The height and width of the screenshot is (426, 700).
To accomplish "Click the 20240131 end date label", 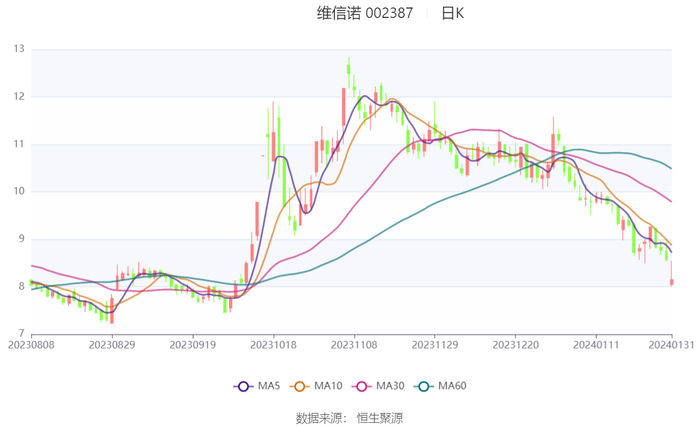I will [672, 344].
